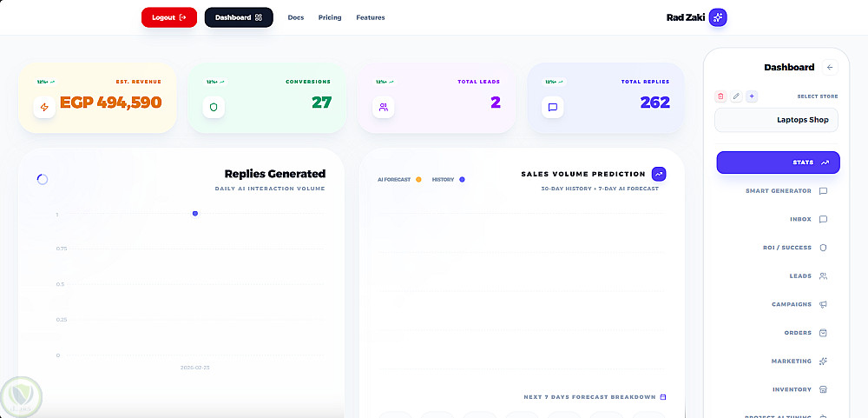Open the Laptops Shop store selector
The image size is (868, 418).
(x=776, y=120)
